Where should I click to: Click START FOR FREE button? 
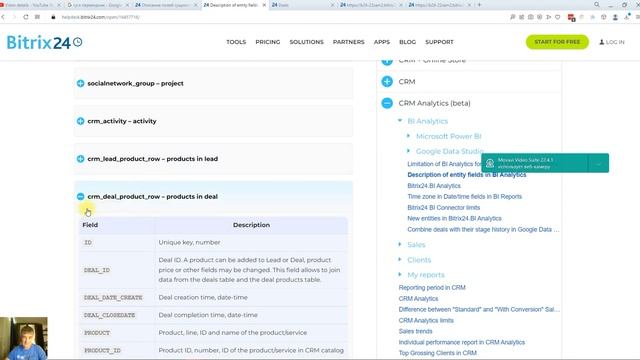(x=557, y=42)
